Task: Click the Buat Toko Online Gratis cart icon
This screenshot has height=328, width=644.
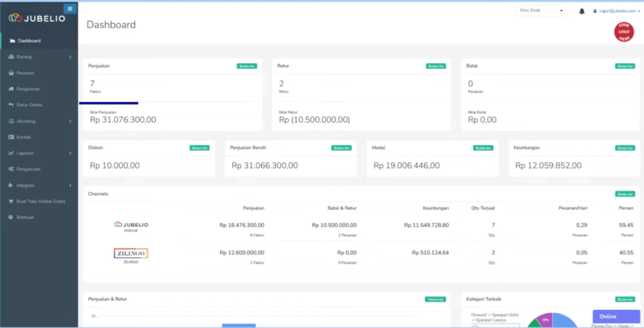Action: [x=11, y=201]
